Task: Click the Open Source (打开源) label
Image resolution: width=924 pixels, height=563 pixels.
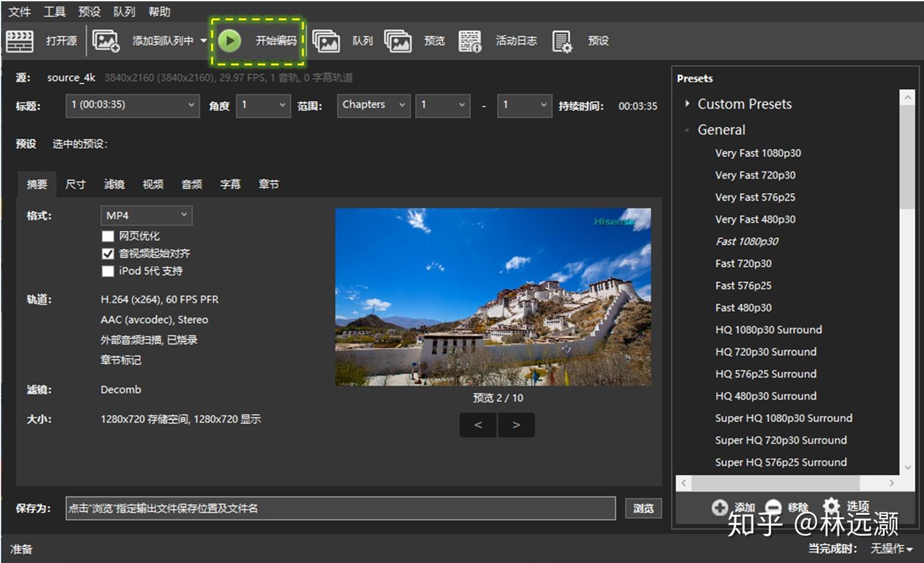Action: 62,41
